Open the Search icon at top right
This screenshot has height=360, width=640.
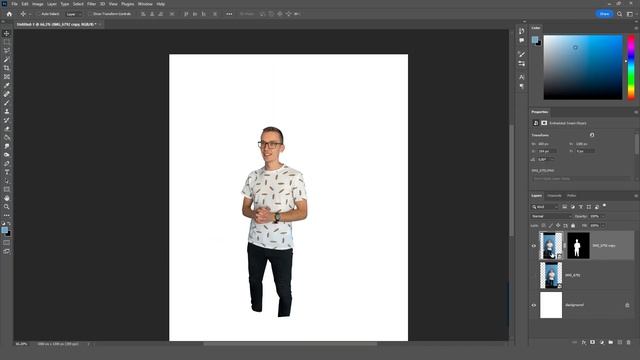pyautogui.click(x=620, y=14)
